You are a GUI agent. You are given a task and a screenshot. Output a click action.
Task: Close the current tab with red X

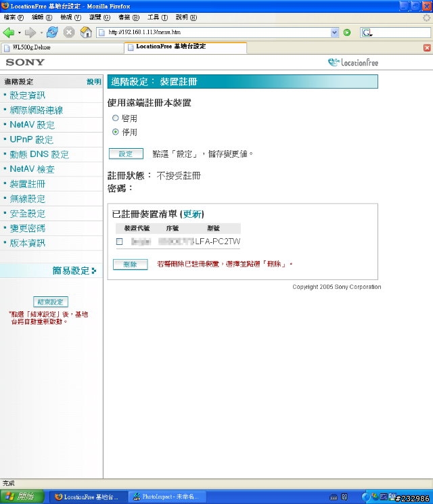coord(427,47)
